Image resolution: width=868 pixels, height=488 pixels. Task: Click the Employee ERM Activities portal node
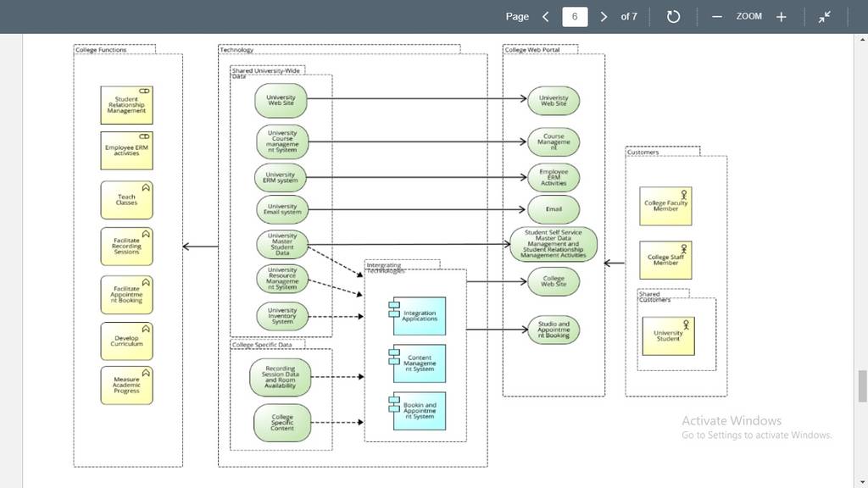coord(554,178)
